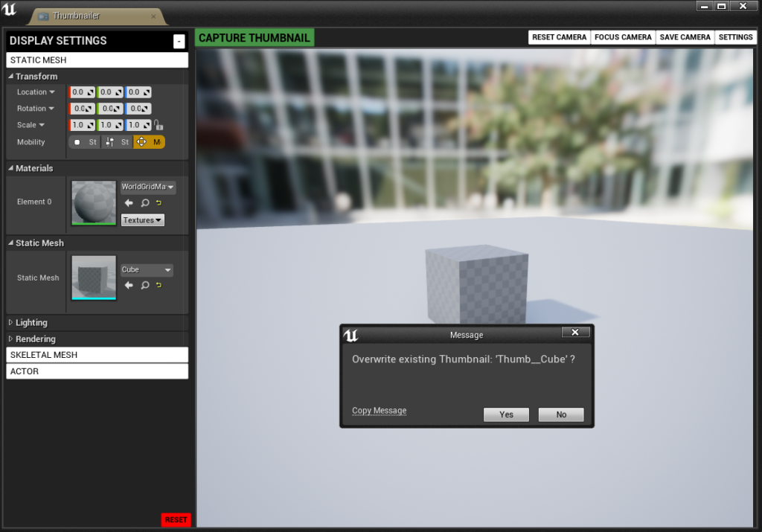Use selected asset arrow for Static Mesh
The height and width of the screenshot is (532, 762).
(129, 285)
